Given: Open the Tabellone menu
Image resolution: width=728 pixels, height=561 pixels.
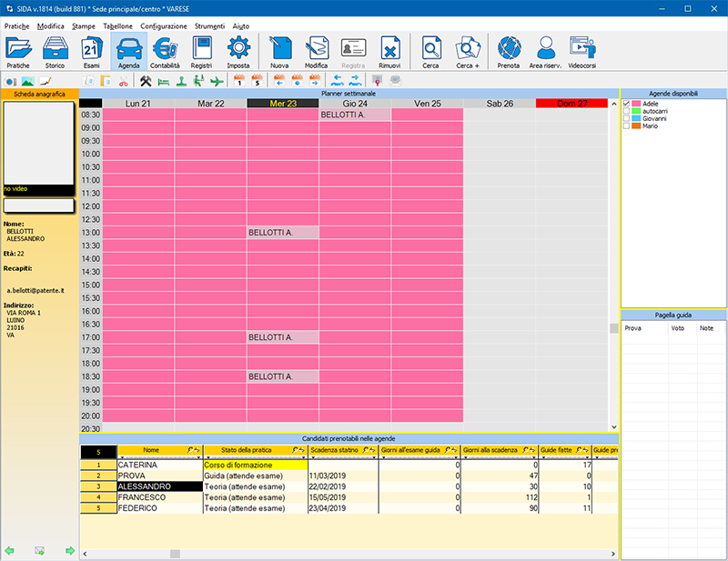Looking at the screenshot, I should [117, 26].
